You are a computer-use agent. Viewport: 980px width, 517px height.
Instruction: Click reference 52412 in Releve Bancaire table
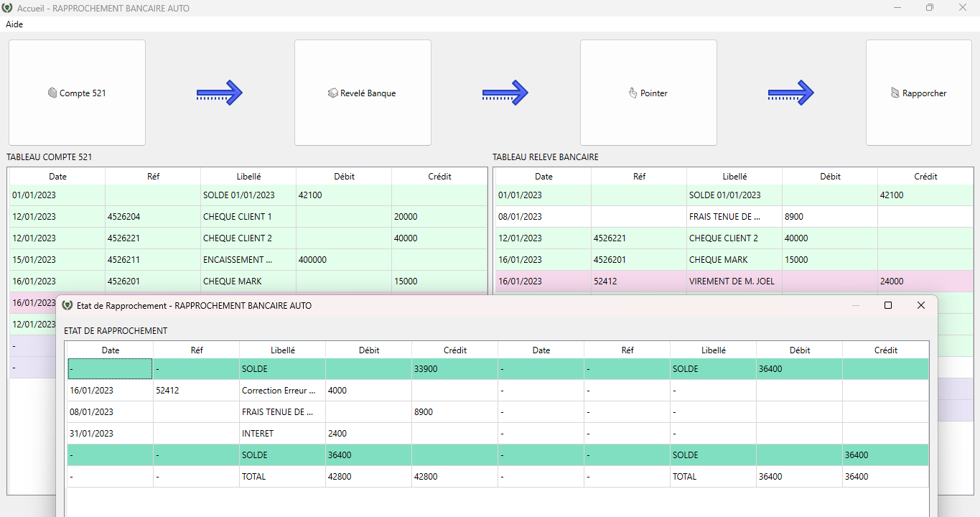(x=639, y=281)
